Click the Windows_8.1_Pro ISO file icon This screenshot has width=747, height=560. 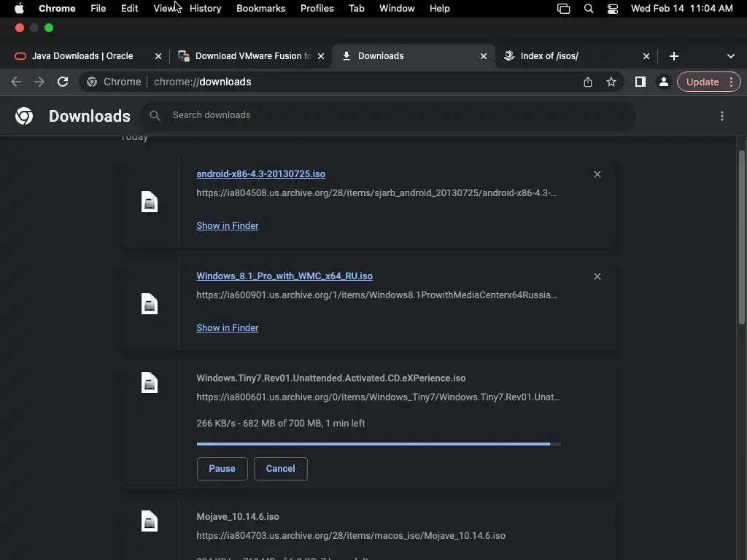pyautogui.click(x=150, y=304)
